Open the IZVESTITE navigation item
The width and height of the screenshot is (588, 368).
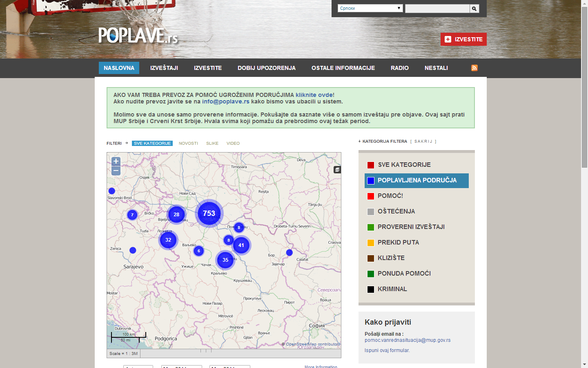[208, 68]
